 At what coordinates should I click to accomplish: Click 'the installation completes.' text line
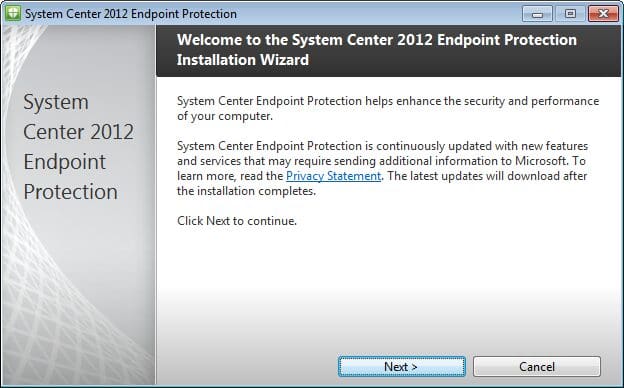pyautogui.click(x=246, y=191)
